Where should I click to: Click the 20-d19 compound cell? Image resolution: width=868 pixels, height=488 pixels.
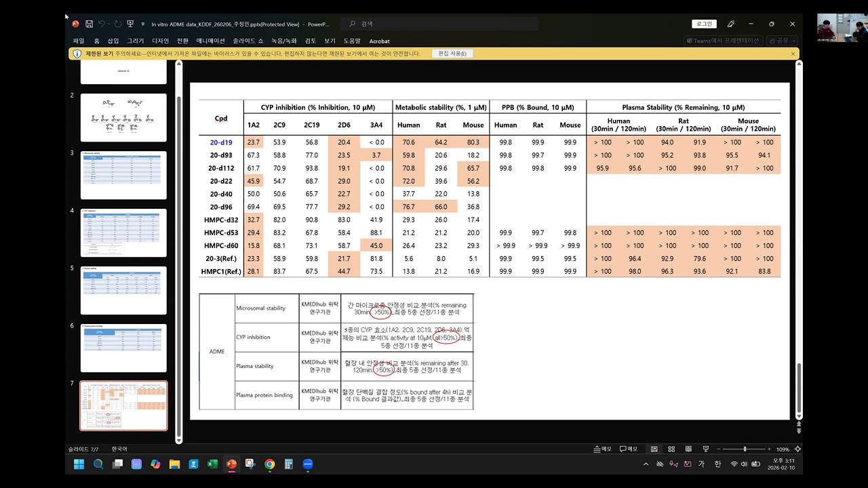coord(221,142)
